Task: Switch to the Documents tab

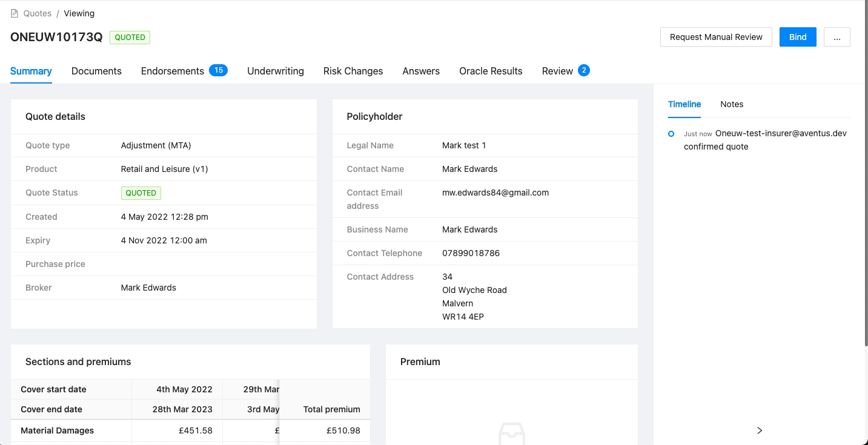Action: click(x=96, y=71)
